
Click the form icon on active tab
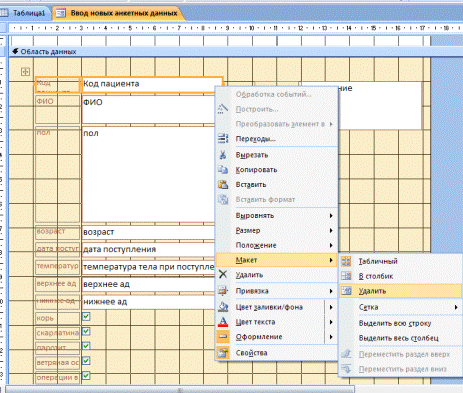[x=61, y=13]
